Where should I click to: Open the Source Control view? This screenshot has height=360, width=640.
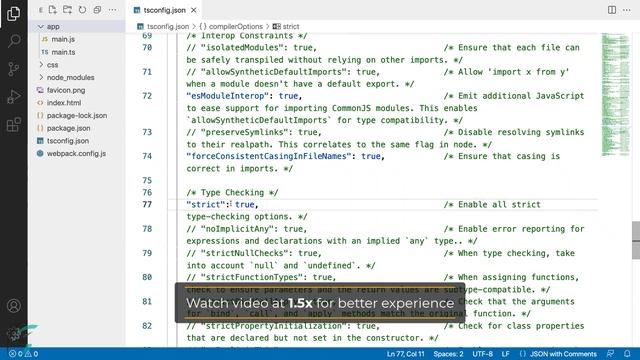pos(13,69)
